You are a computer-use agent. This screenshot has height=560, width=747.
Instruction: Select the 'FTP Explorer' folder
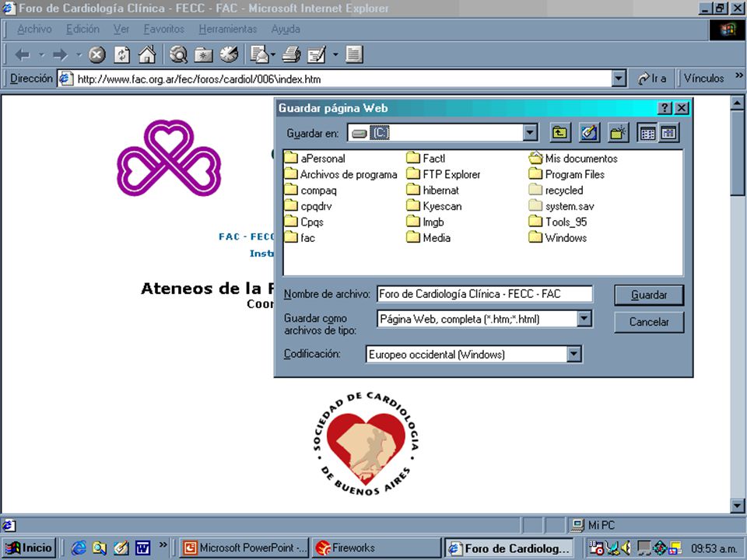click(x=444, y=174)
